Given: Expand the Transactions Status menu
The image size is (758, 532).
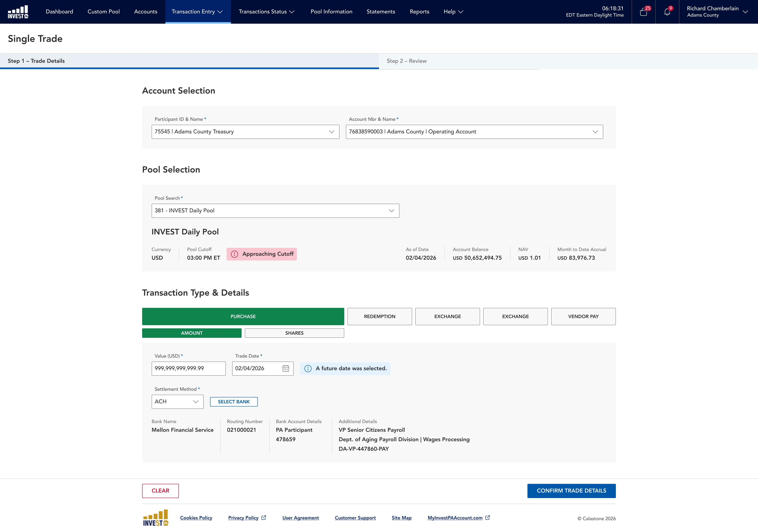Looking at the screenshot, I should pos(266,12).
